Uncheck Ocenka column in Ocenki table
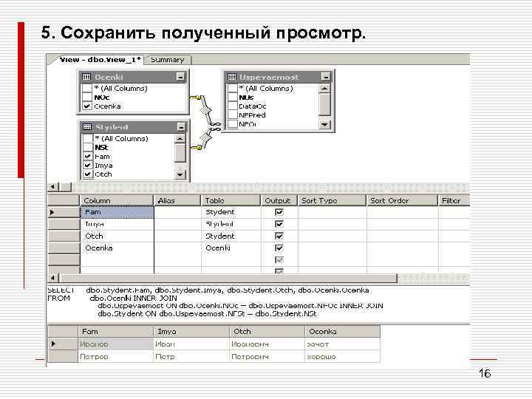This screenshot has width=532, height=399. tap(87, 106)
